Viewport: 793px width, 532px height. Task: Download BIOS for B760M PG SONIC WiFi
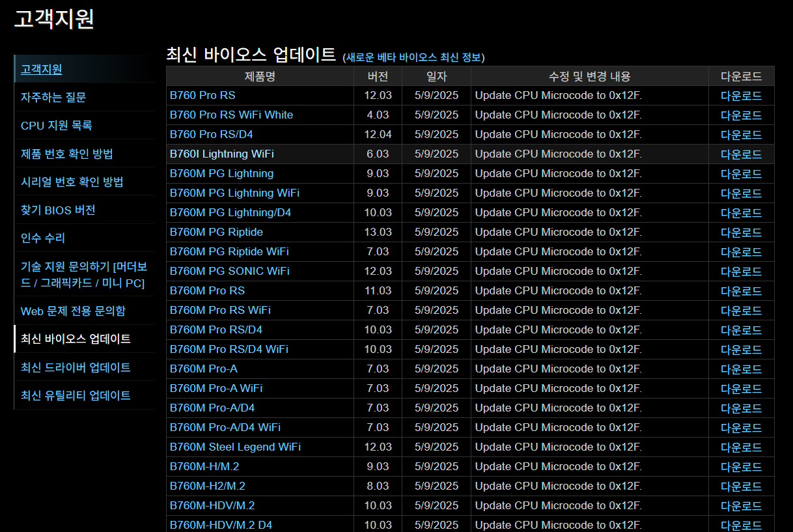click(x=741, y=272)
